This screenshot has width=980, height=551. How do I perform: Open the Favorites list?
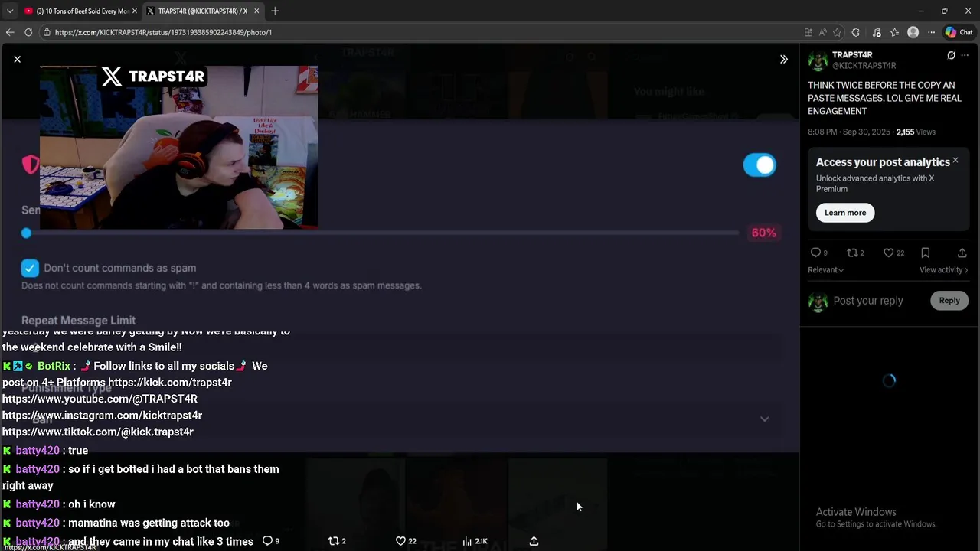pyautogui.click(x=894, y=32)
